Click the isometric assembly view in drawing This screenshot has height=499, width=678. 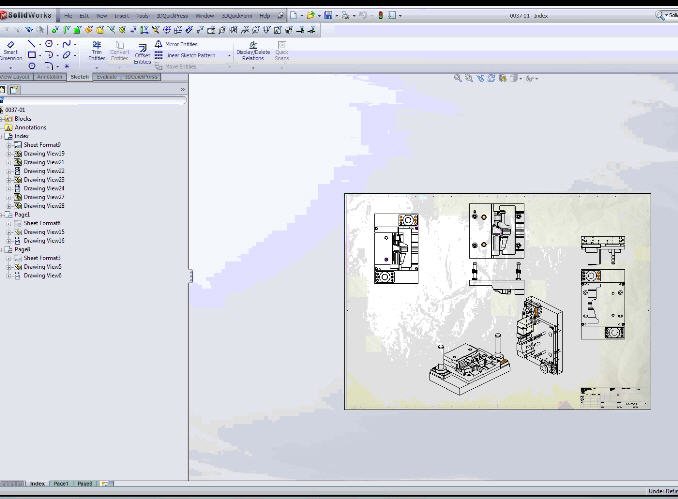[470, 364]
